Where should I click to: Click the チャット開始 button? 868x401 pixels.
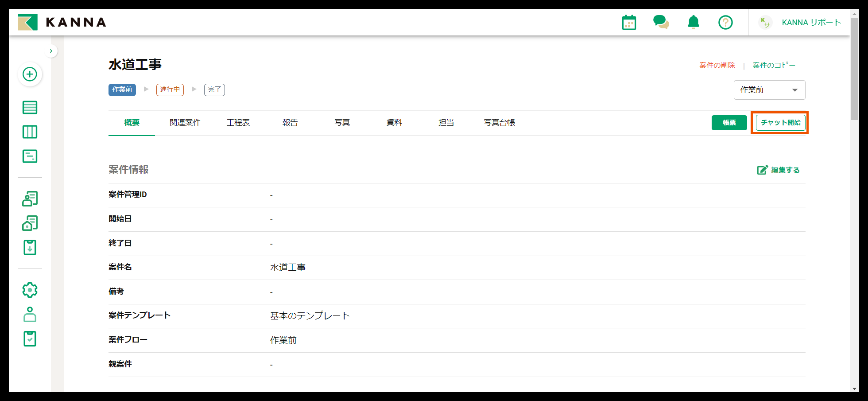tap(780, 123)
